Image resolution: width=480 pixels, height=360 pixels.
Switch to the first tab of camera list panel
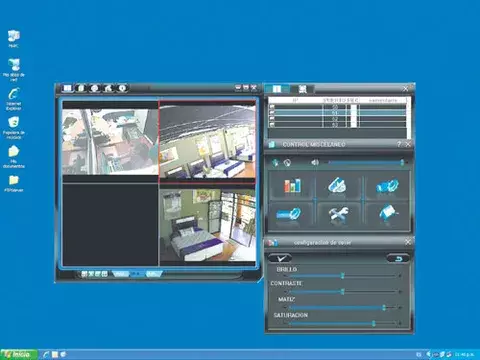277,89
